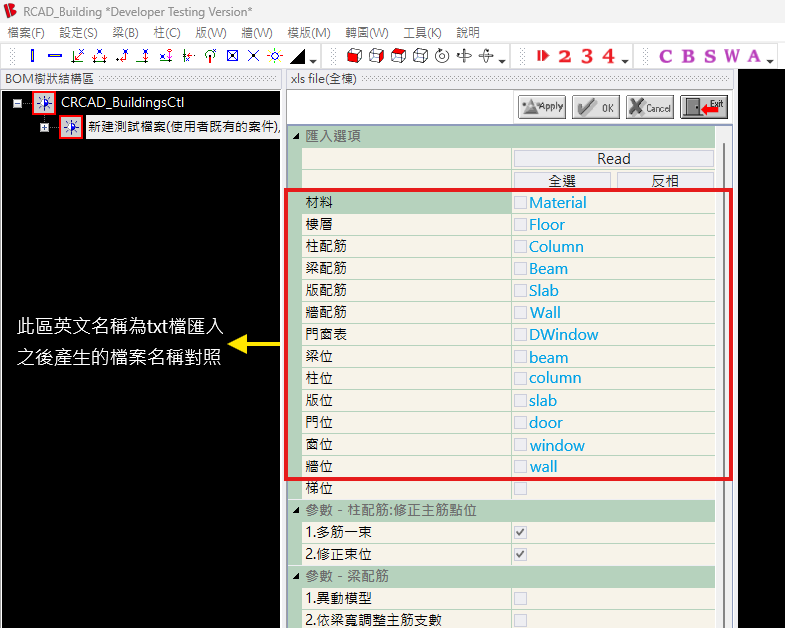Tick the 版配筋 Slab checkbox
785x628 pixels.
(x=521, y=290)
